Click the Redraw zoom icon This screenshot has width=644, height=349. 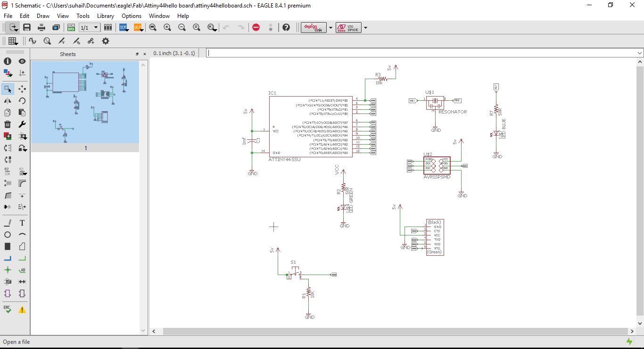(197, 27)
